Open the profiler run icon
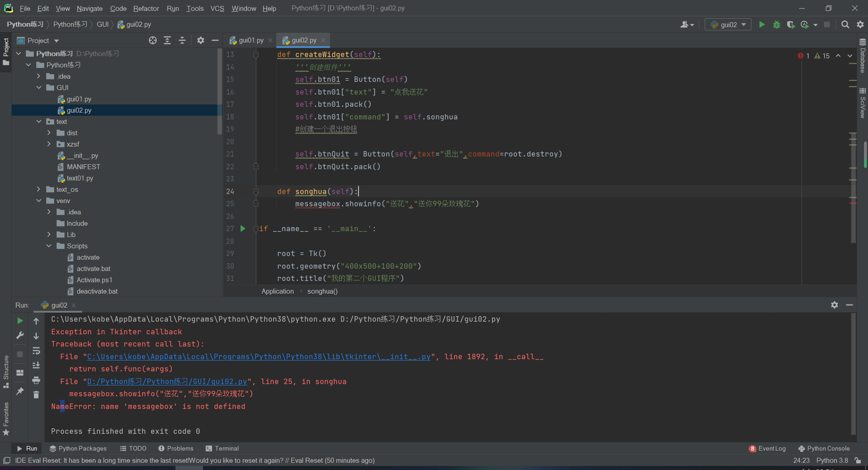Viewport: 868px width, 470px height. coord(805,24)
